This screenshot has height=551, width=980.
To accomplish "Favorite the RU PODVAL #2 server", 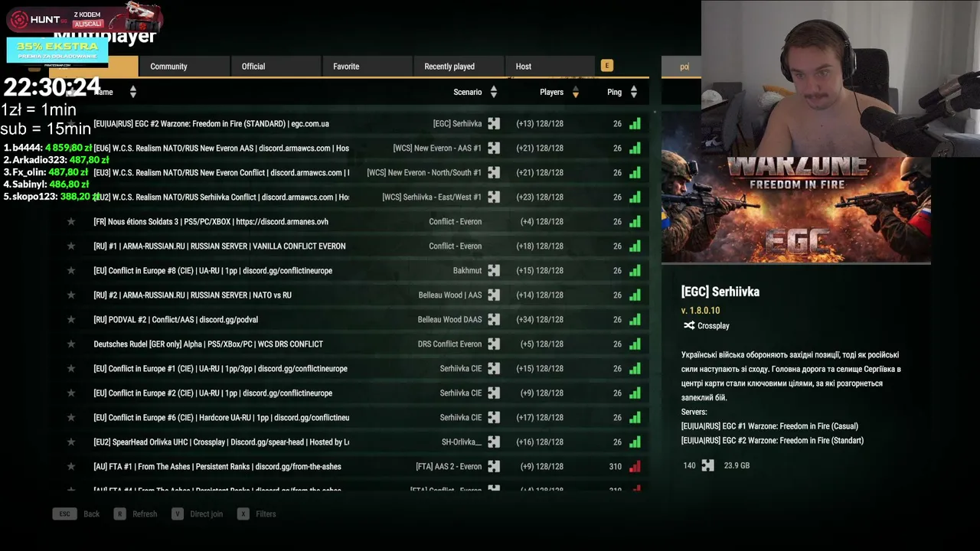I will click(71, 320).
